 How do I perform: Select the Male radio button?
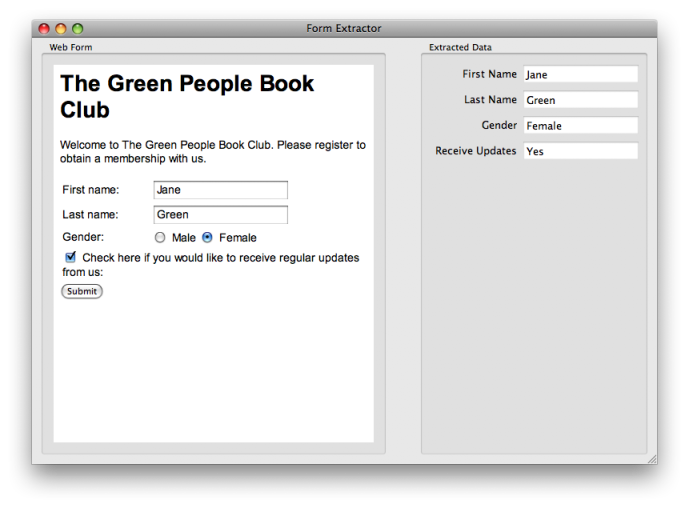coord(160,238)
